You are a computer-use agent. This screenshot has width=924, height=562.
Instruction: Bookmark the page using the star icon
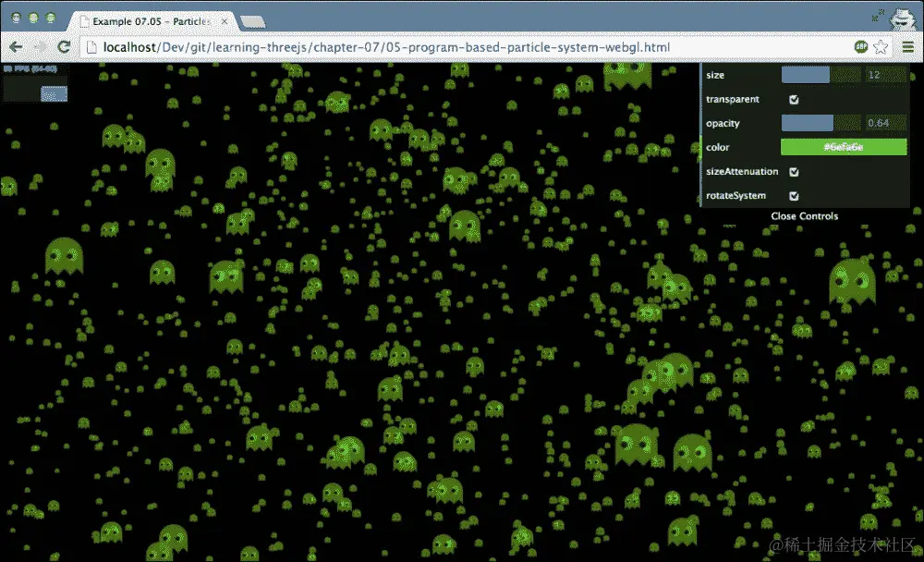coord(881,46)
